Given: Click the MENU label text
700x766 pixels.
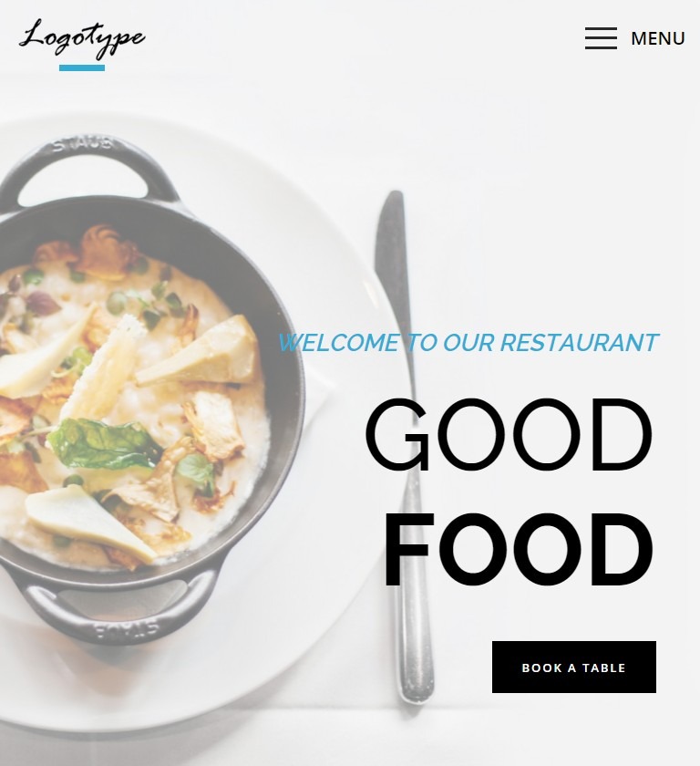Looking at the screenshot, I should (x=657, y=38).
